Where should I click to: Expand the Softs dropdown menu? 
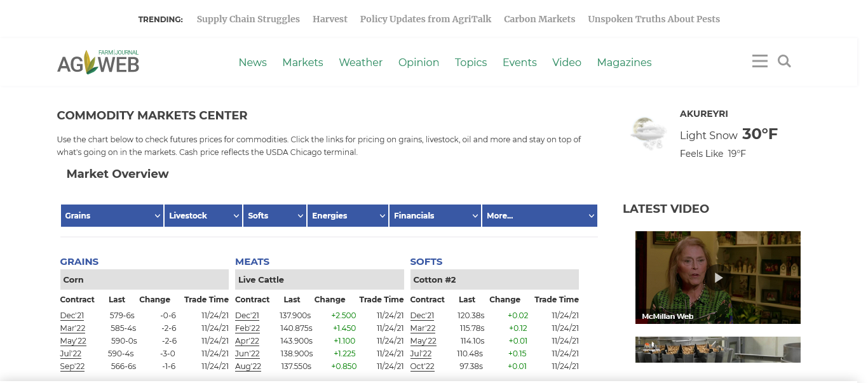click(x=275, y=215)
